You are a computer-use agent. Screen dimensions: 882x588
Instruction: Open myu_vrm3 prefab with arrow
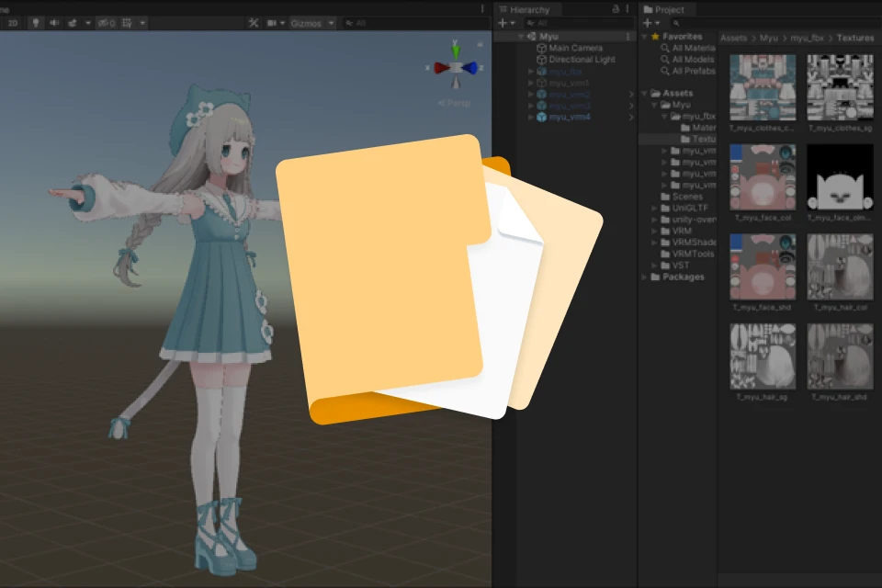point(631,106)
